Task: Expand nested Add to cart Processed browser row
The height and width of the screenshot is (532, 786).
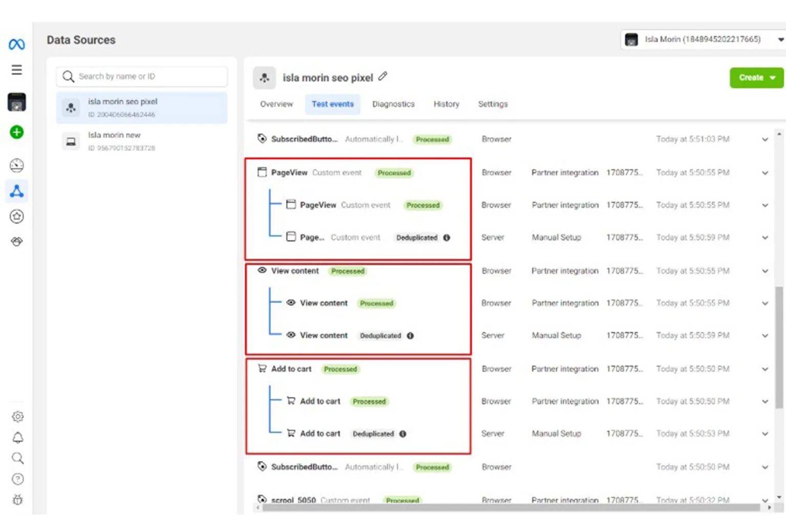Action: pos(765,402)
